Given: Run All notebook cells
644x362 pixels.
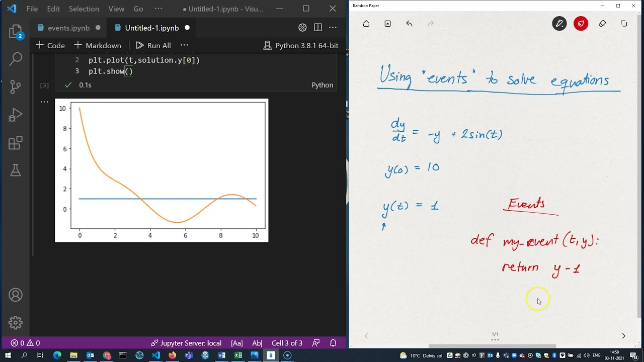Looking at the screenshot, I should [153, 45].
